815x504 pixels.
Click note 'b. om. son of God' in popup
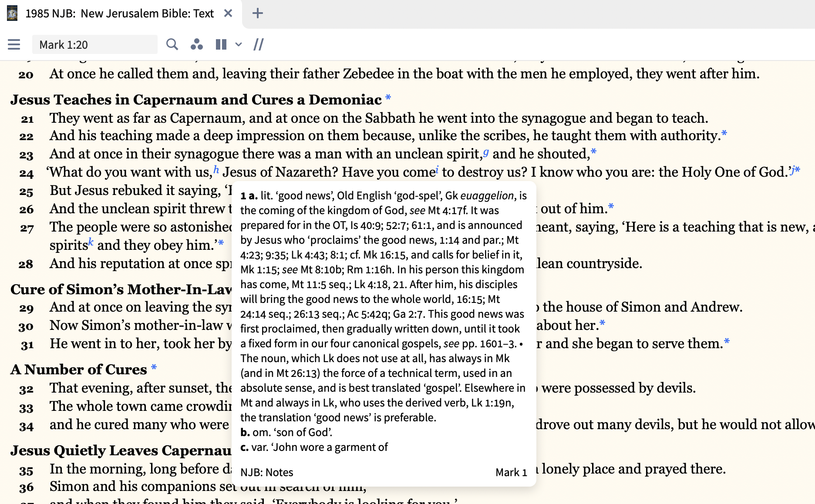(x=286, y=432)
